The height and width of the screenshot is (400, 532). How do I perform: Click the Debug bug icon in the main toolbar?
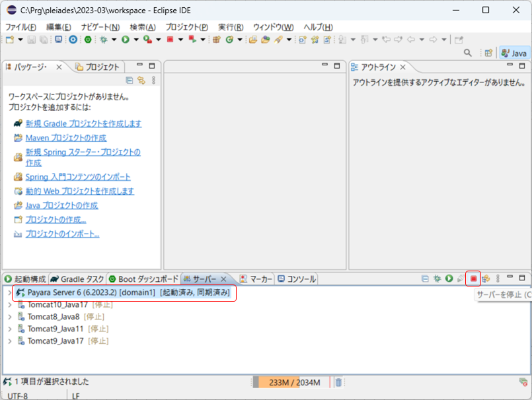click(x=104, y=40)
